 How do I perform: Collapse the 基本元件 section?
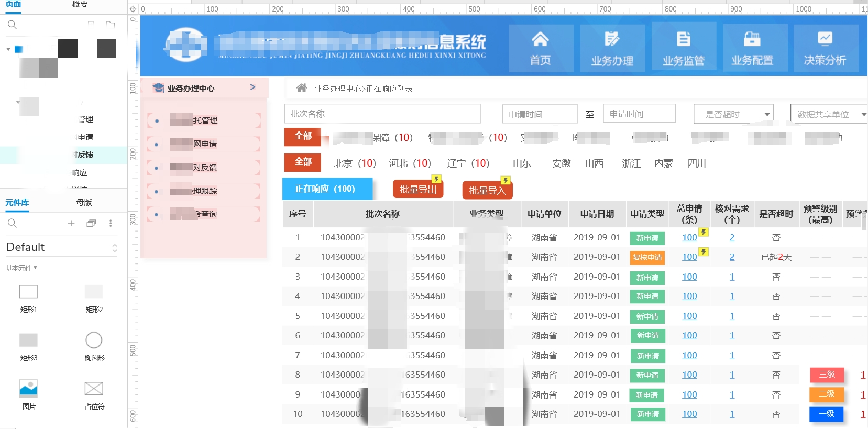pyautogui.click(x=21, y=268)
